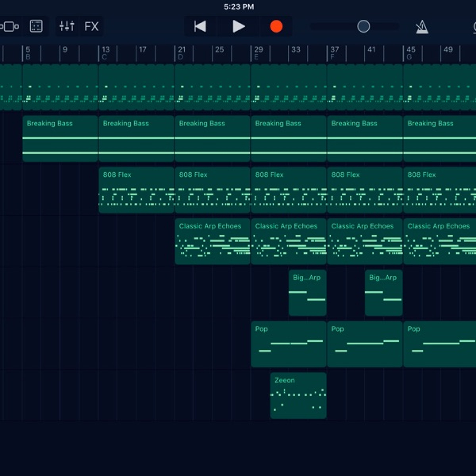Select 808 Flex region at bar 21

pyautogui.click(x=212, y=190)
